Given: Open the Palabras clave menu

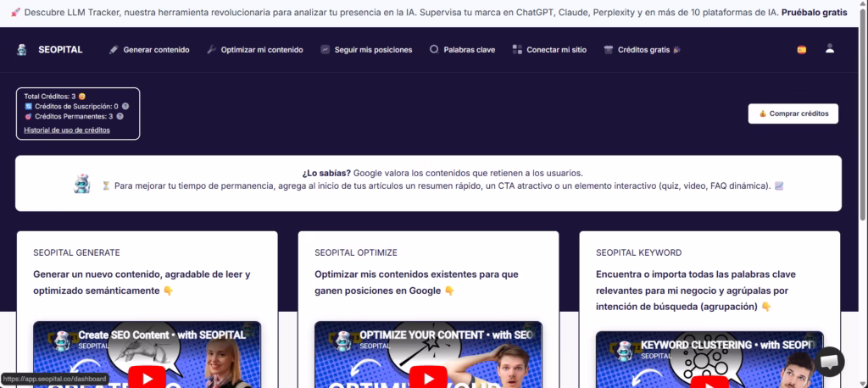Looking at the screenshot, I should 470,50.
